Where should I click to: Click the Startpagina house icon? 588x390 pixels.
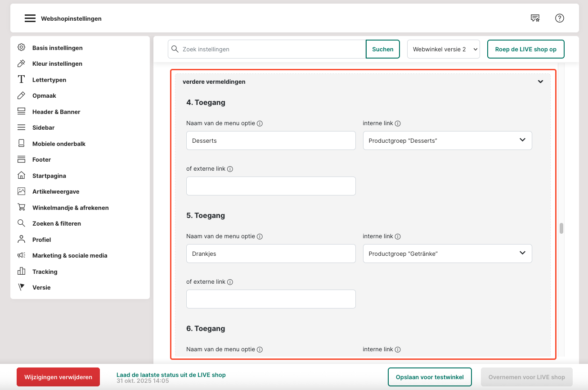click(21, 176)
